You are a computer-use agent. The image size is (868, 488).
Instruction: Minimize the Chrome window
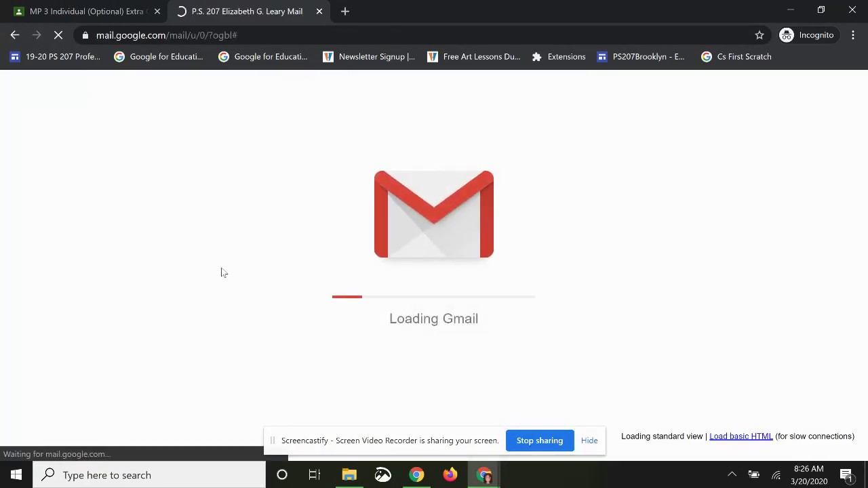point(790,10)
